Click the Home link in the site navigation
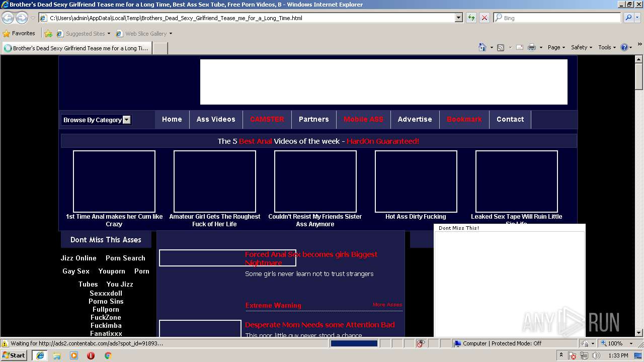 point(172,119)
